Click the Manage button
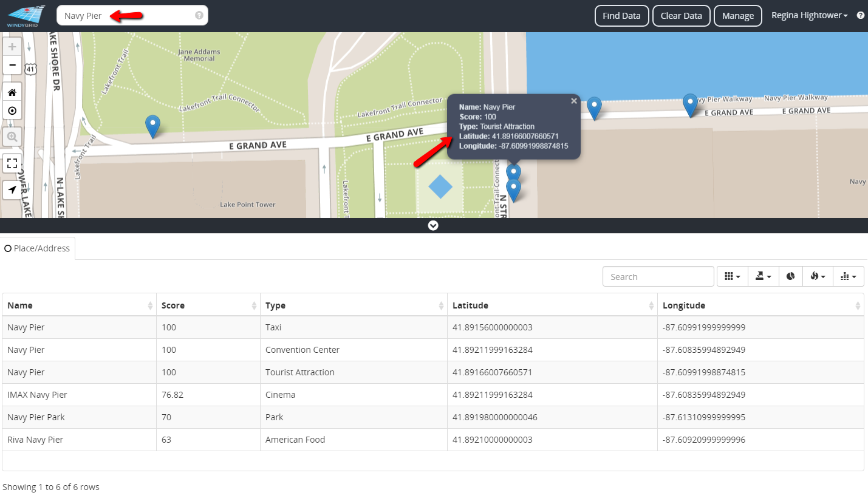The width and height of the screenshot is (868, 501). click(x=737, y=16)
